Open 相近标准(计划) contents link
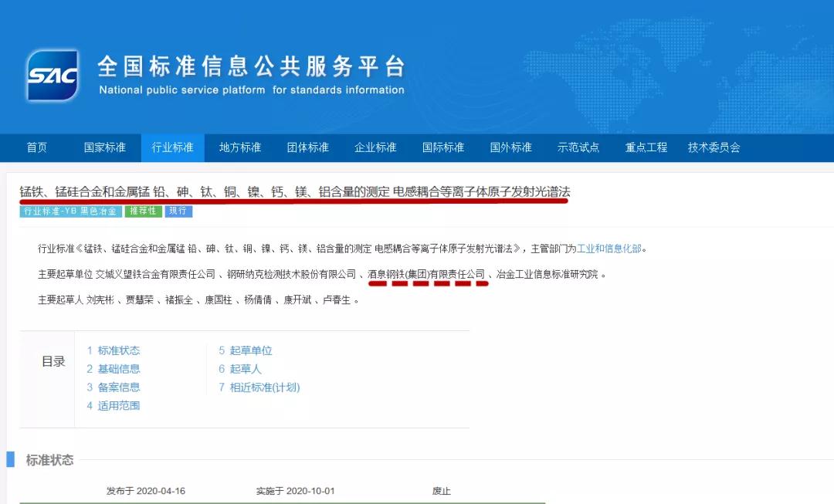 click(259, 387)
